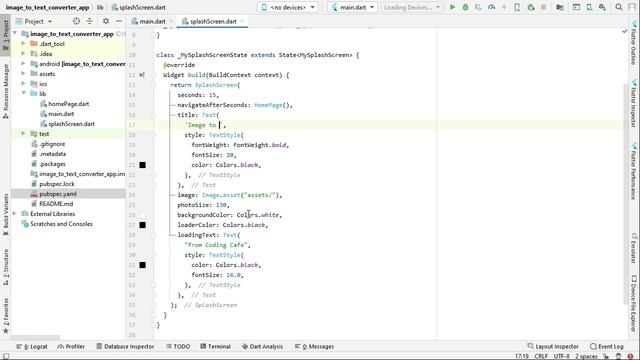This screenshot has width=640, height=360.
Task: Expand the .dart_tool folder
Action: (23, 44)
